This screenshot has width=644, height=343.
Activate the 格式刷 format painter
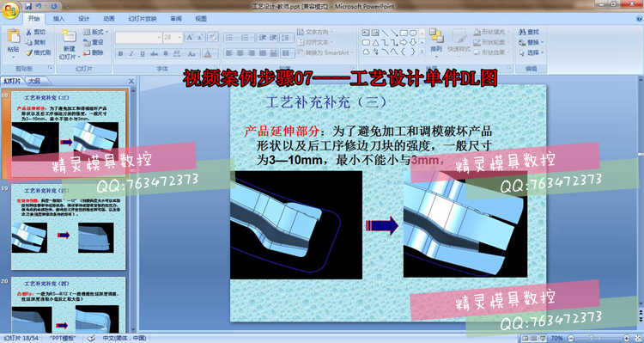(x=39, y=52)
